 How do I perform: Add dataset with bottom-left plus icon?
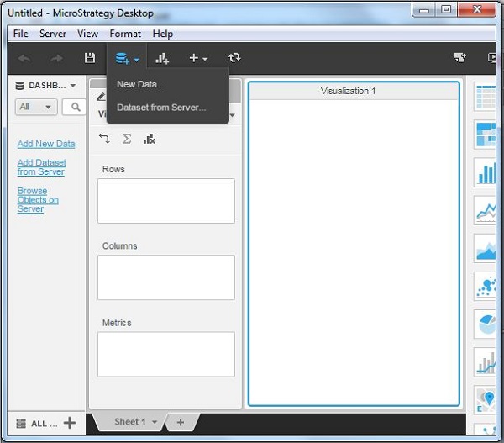[70, 423]
